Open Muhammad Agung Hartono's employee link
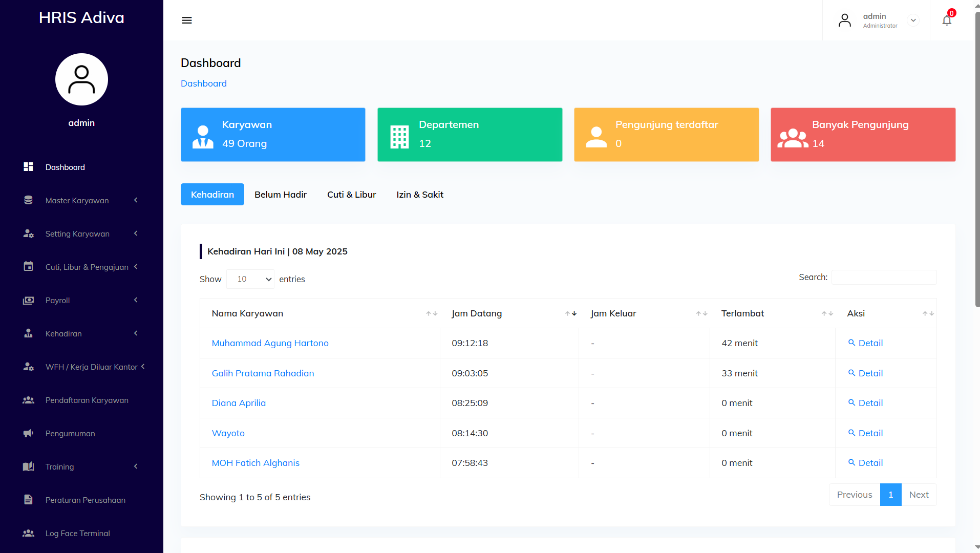Viewport: 980px width, 553px height. point(270,343)
